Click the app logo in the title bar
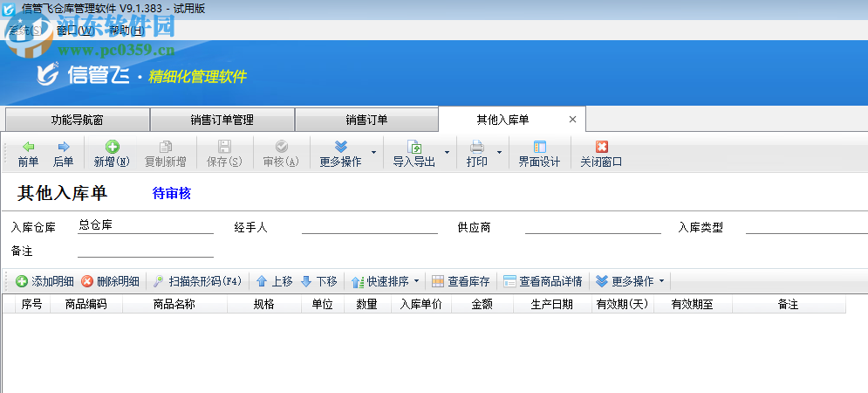Viewport: 868px width, 393px height. click(x=9, y=10)
